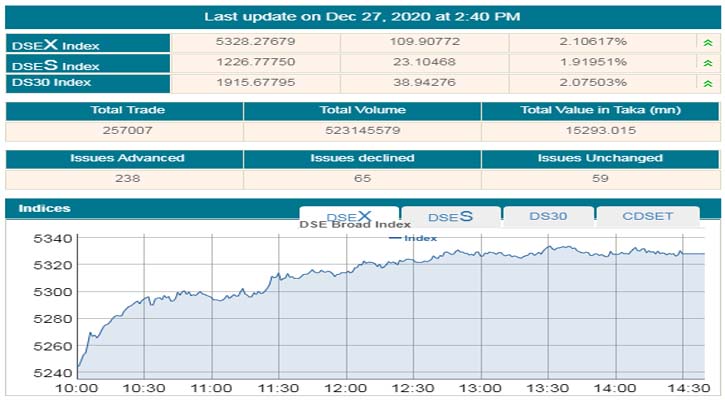Toggle the Index legend line in chart
The image size is (725, 400).
pos(413,238)
